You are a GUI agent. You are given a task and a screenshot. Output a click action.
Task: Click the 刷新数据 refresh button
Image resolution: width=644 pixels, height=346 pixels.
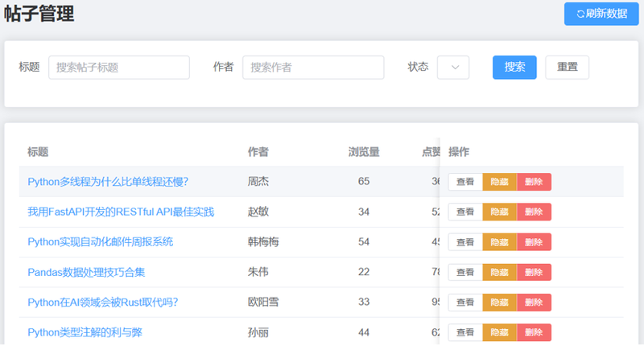[601, 14]
